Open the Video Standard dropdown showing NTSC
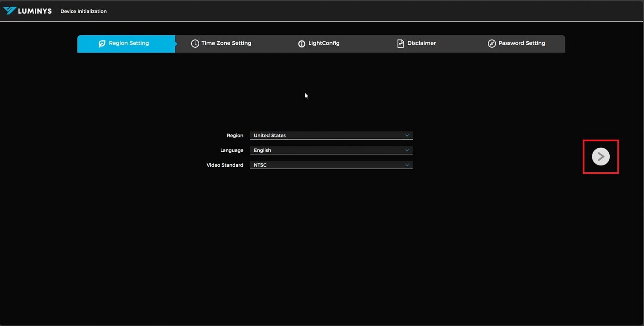 click(x=331, y=165)
